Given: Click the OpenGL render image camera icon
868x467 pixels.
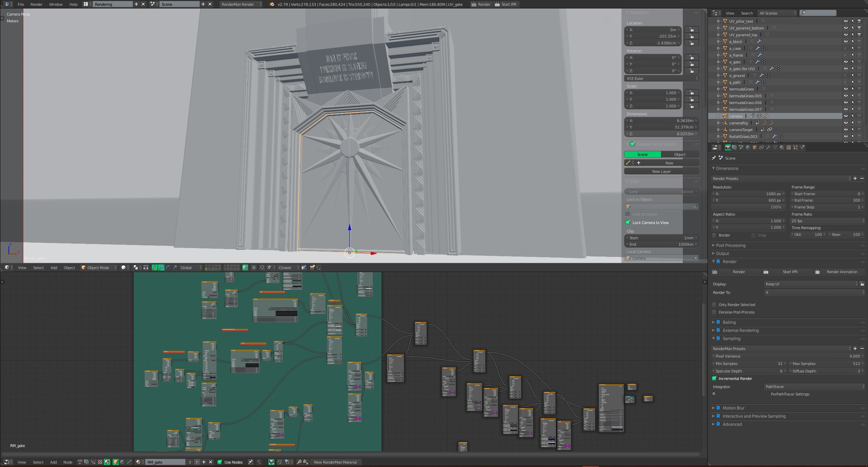Looking at the screenshot, I should (312, 268).
